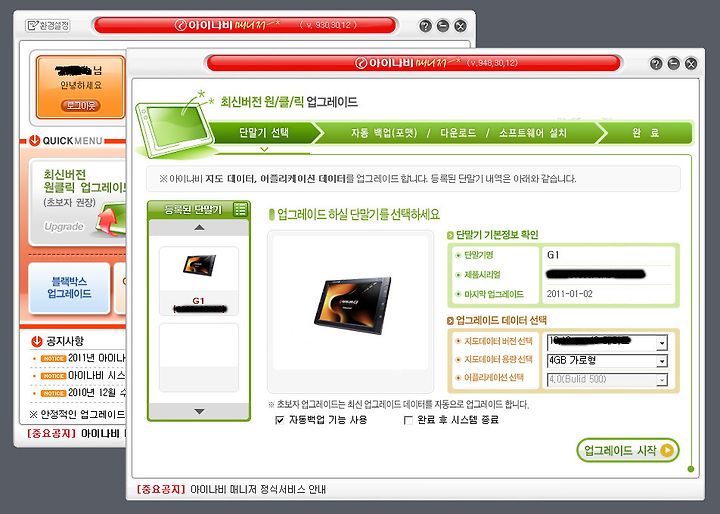Image resolution: width=720 pixels, height=514 pixels.
Task: Select the empty second device slot
Action: [199, 357]
